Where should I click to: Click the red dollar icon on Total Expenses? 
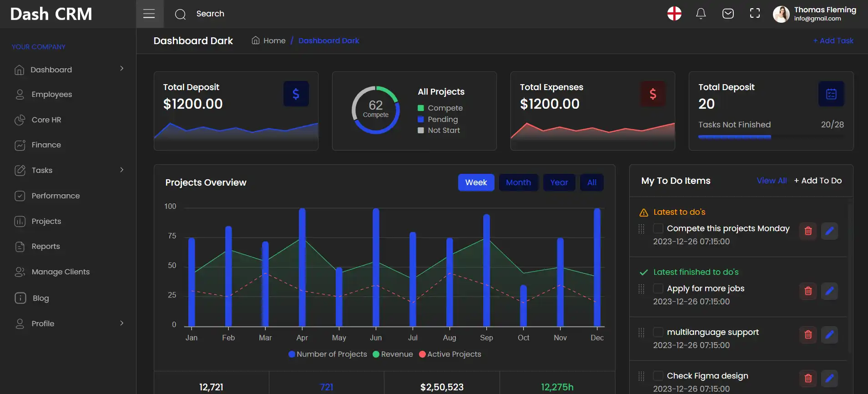[x=653, y=94]
